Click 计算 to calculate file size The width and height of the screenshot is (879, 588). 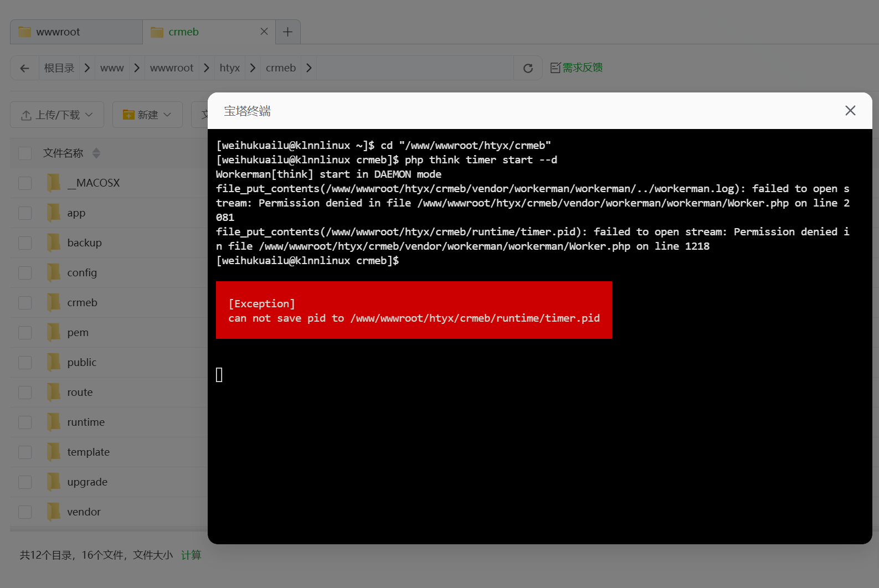tap(191, 555)
